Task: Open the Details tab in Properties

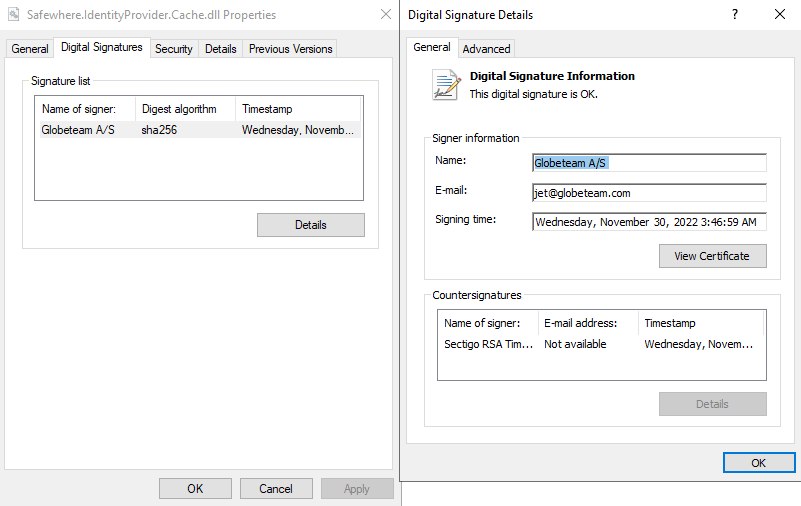Action: (220, 49)
